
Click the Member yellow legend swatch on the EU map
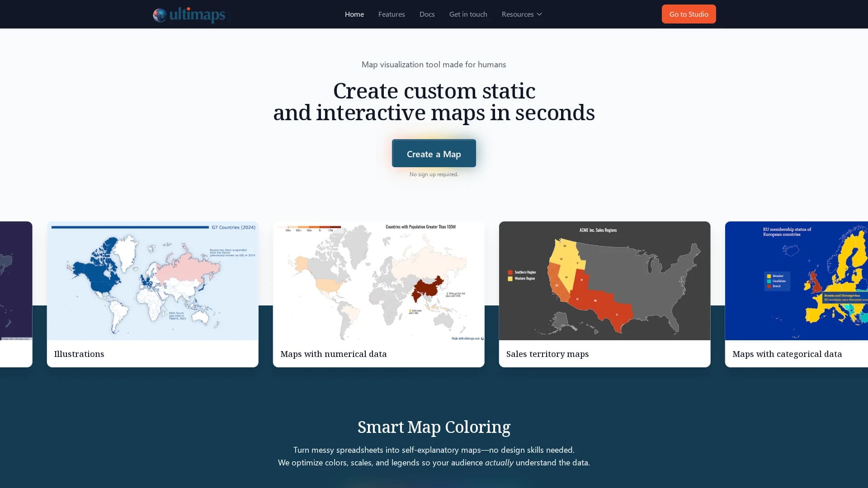(769, 276)
